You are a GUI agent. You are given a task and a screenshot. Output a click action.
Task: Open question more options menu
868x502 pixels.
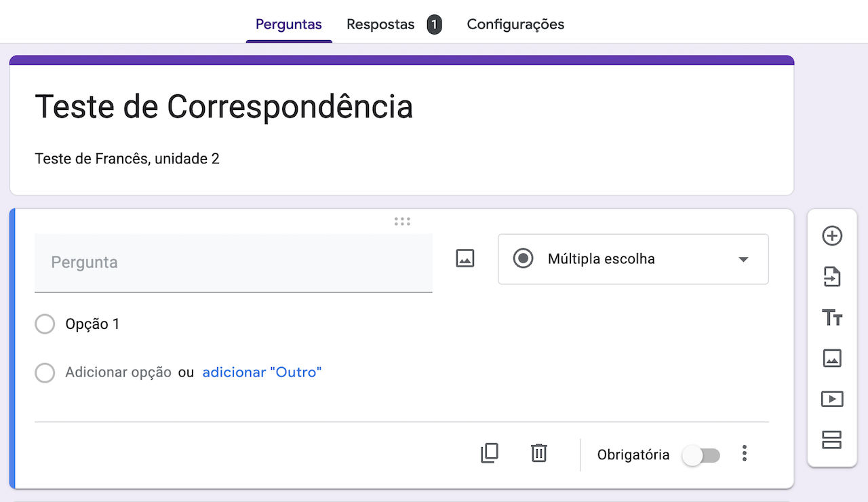pos(745,453)
